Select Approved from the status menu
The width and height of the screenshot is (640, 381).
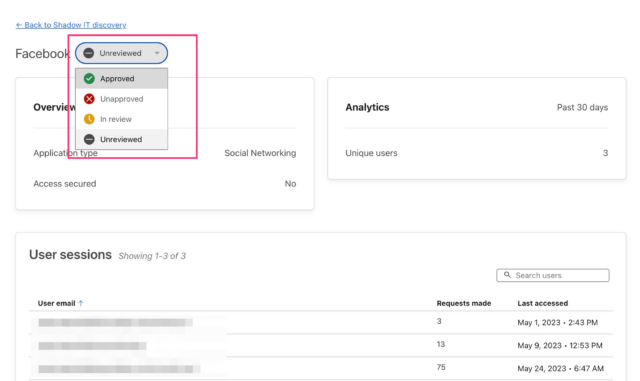[121, 78]
